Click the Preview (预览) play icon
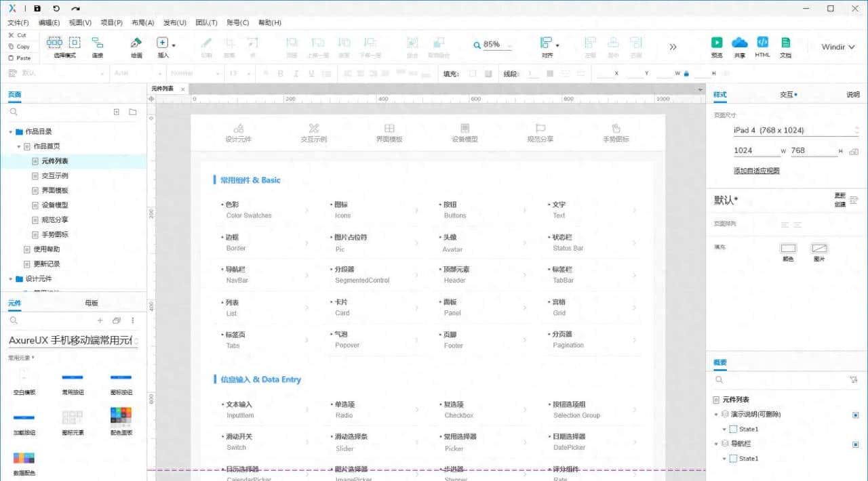The image size is (868, 481). click(x=717, y=43)
